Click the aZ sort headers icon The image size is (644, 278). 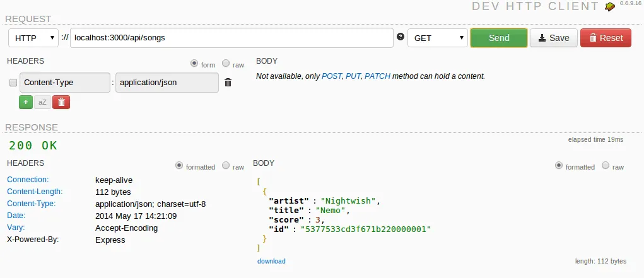click(43, 101)
